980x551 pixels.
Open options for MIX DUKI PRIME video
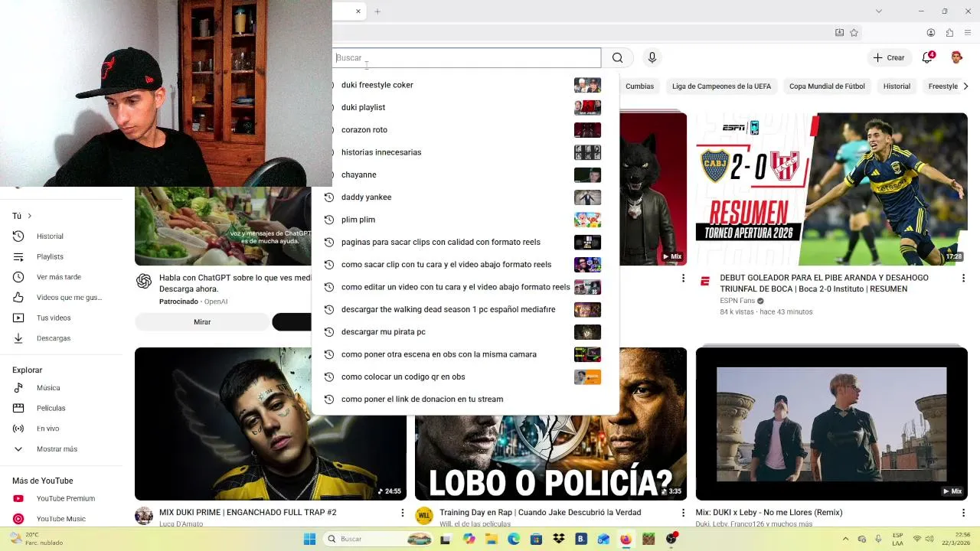(402, 513)
